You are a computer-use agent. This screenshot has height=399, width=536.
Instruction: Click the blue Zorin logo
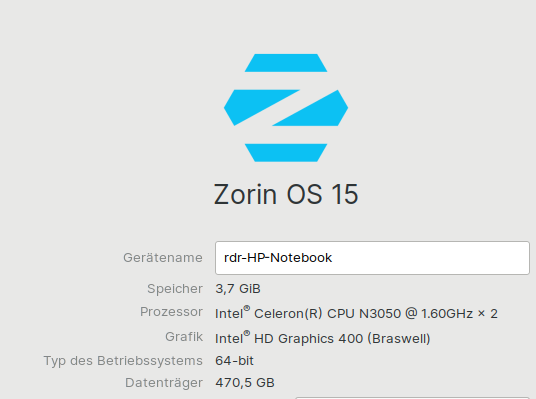pos(286,108)
